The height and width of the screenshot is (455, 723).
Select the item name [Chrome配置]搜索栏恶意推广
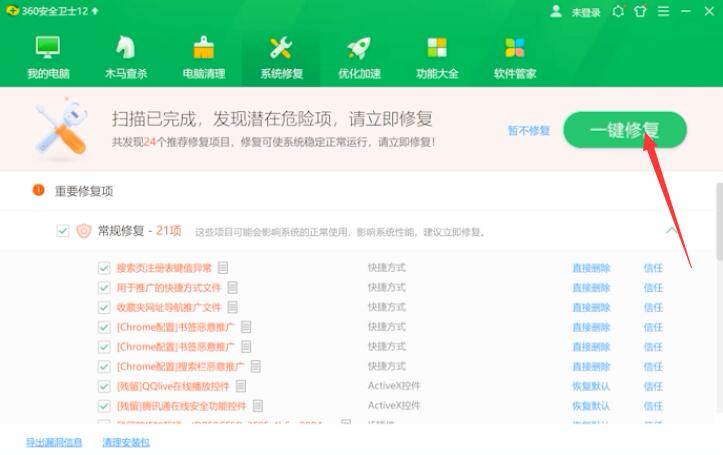tap(180, 366)
